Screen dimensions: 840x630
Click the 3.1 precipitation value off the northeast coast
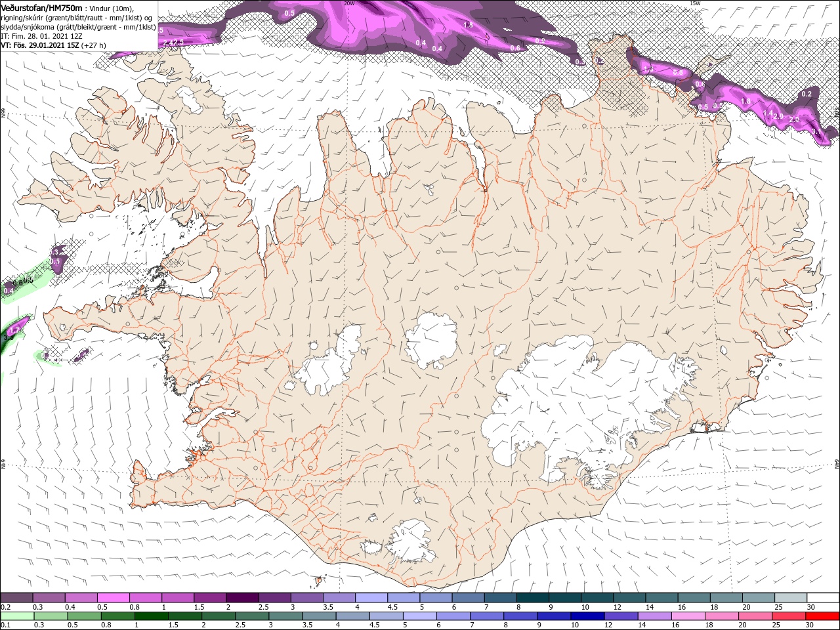[x=818, y=132]
